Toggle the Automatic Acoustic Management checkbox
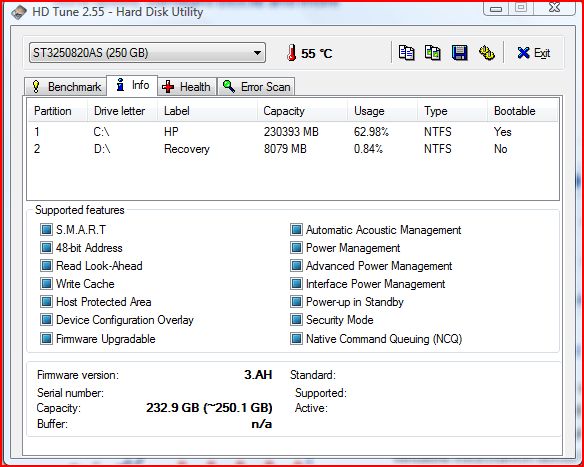Viewport: 584px width, 467px height. [296, 230]
